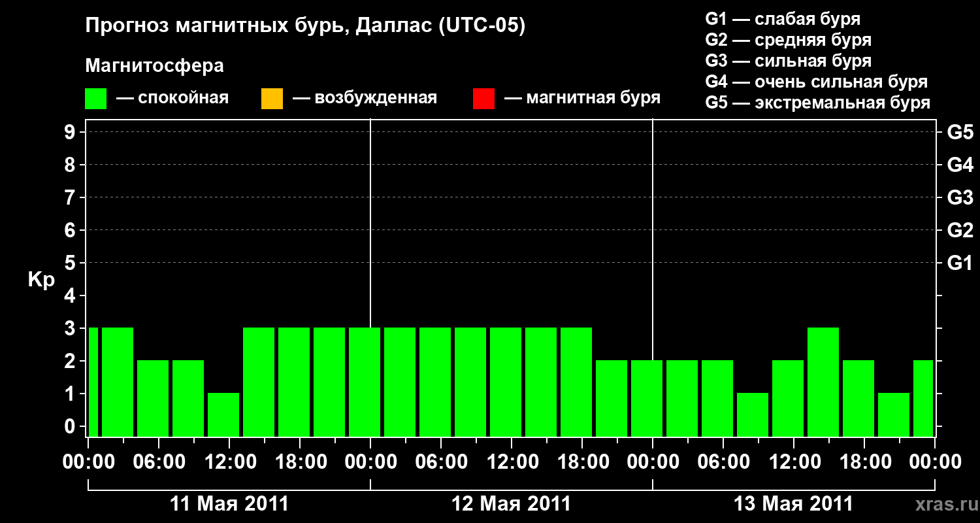This screenshot has width=980, height=523.
Task: Click the '12 Мая 2011' date label
Action: (511, 503)
